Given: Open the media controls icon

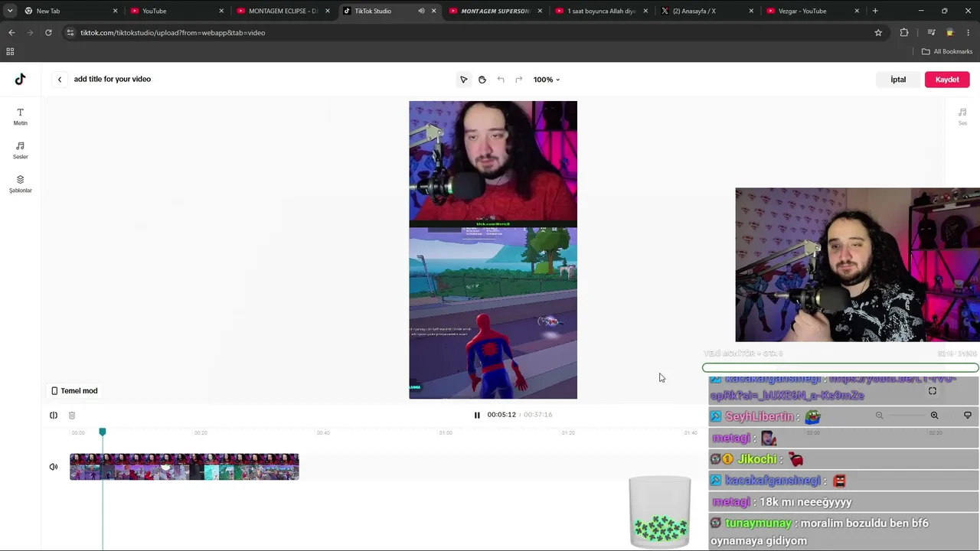Looking at the screenshot, I should (931, 33).
